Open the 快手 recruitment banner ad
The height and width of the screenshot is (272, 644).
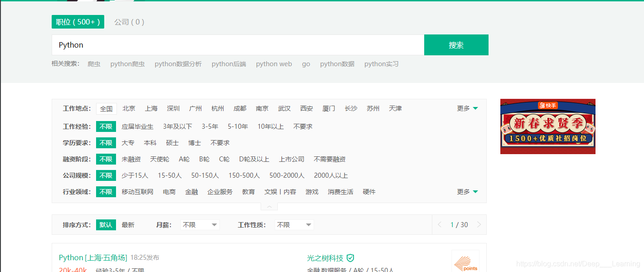click(x=547, y=126)
